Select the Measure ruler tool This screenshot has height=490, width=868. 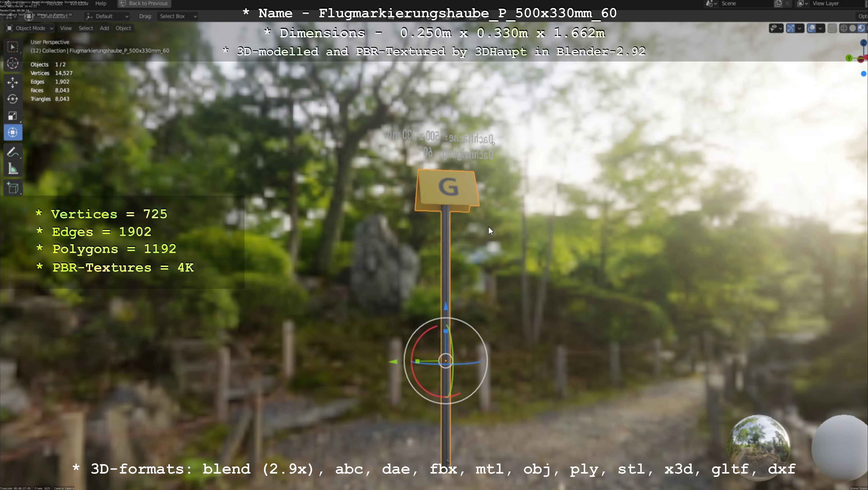[x=12, y=169]
